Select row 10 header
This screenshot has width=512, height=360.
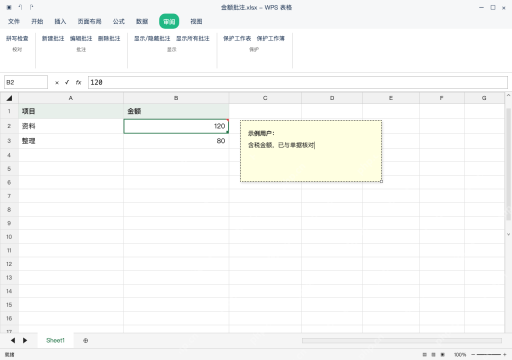[9, 237]
